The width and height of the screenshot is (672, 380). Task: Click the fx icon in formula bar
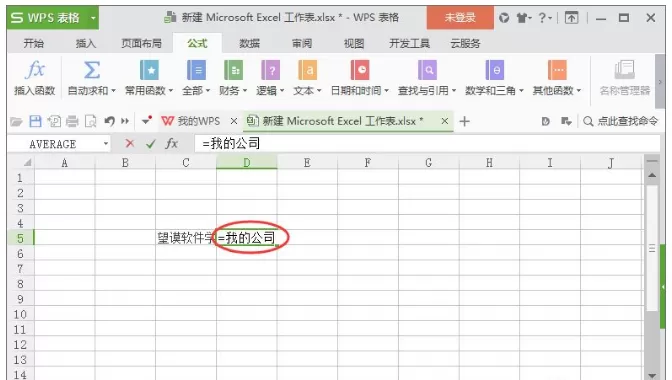[x=171, y=144]
